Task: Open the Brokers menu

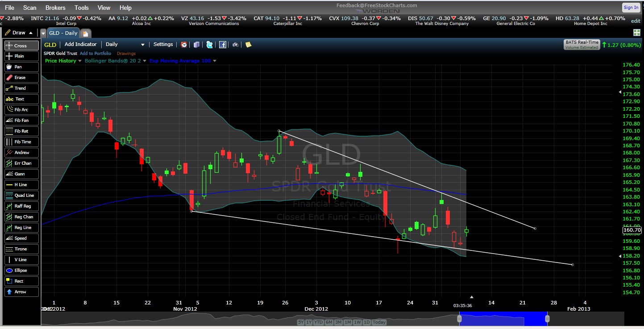Action: (55, 8)
